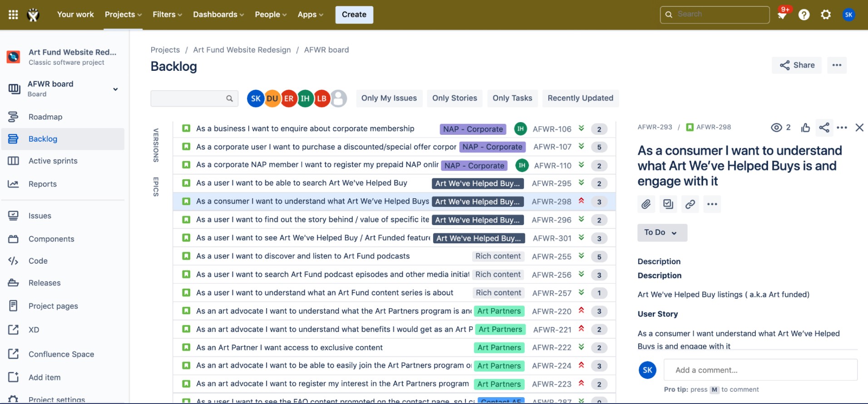Expand the VERSIONS side panel
This screenshot has width=868, height=404.
coord(156,145)
